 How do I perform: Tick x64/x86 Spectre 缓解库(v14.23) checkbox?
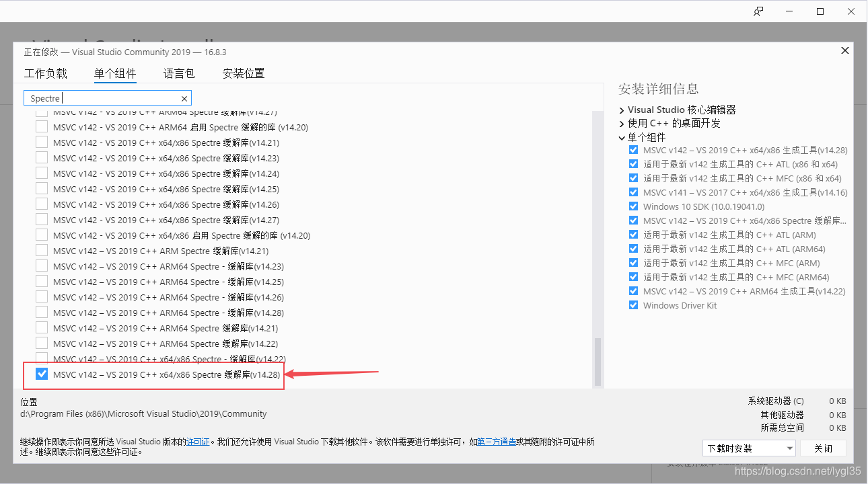pos(42,158)
